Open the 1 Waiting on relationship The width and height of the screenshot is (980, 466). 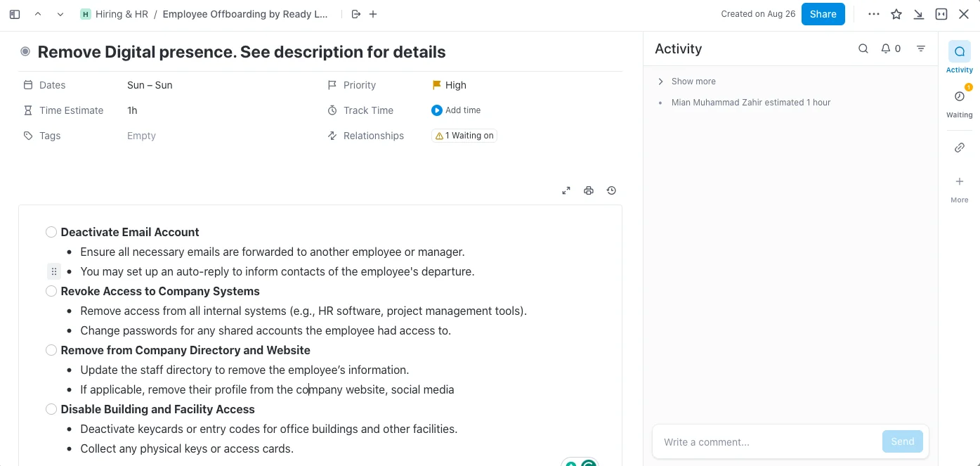(464, 136)
